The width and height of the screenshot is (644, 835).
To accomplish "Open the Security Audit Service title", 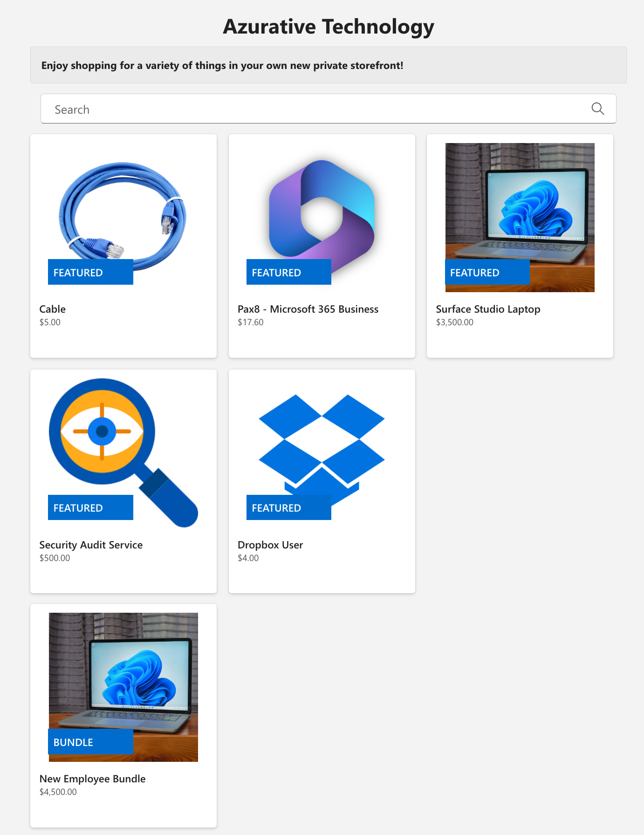I will tap(91, 545).
